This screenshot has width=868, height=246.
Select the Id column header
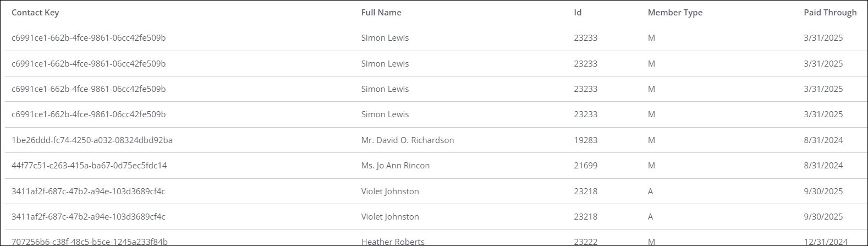pyautogui.click(x=578, y=13)
